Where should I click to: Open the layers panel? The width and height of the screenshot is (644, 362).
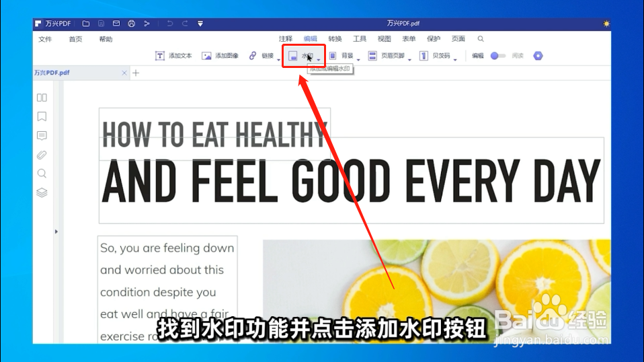point(42,192)
